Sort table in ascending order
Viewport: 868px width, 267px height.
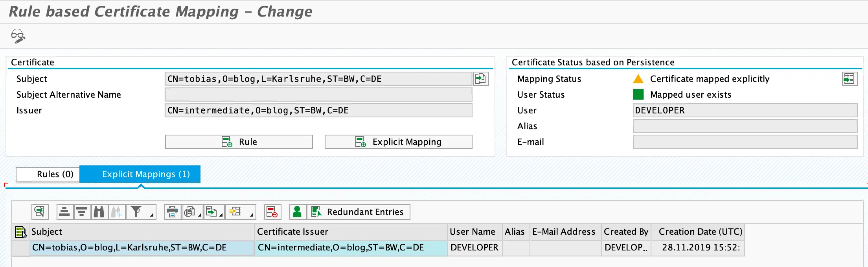[x=64, y=212]
